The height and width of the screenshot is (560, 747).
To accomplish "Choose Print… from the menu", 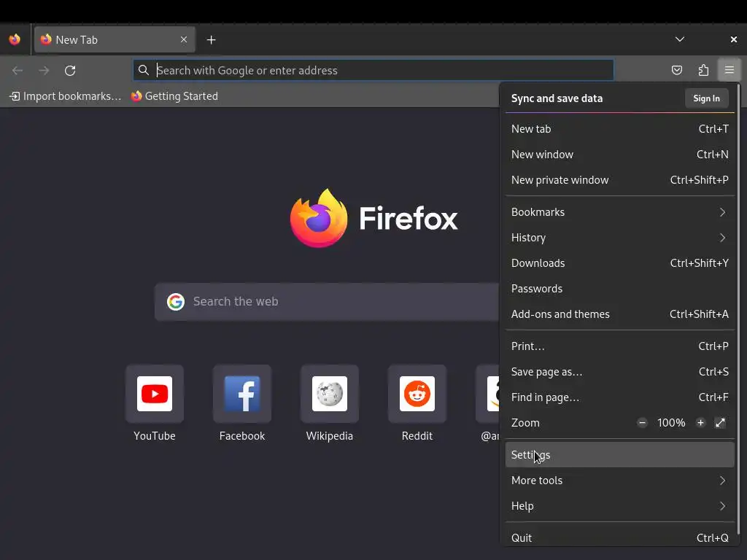I will pos(620,346).
